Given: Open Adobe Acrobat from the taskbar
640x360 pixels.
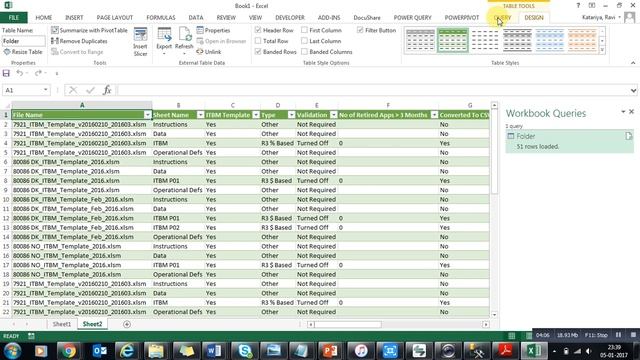Looking at the screenshot, I should coord(506,351).
